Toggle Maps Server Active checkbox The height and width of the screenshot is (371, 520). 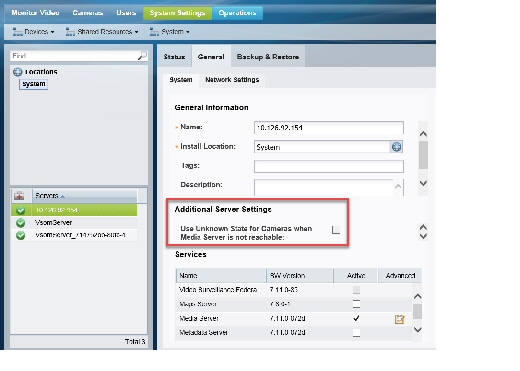[x=356, y=304]
